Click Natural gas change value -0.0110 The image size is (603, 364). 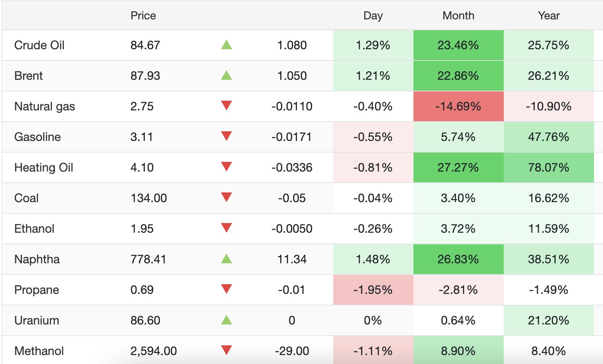click(292, 106)
